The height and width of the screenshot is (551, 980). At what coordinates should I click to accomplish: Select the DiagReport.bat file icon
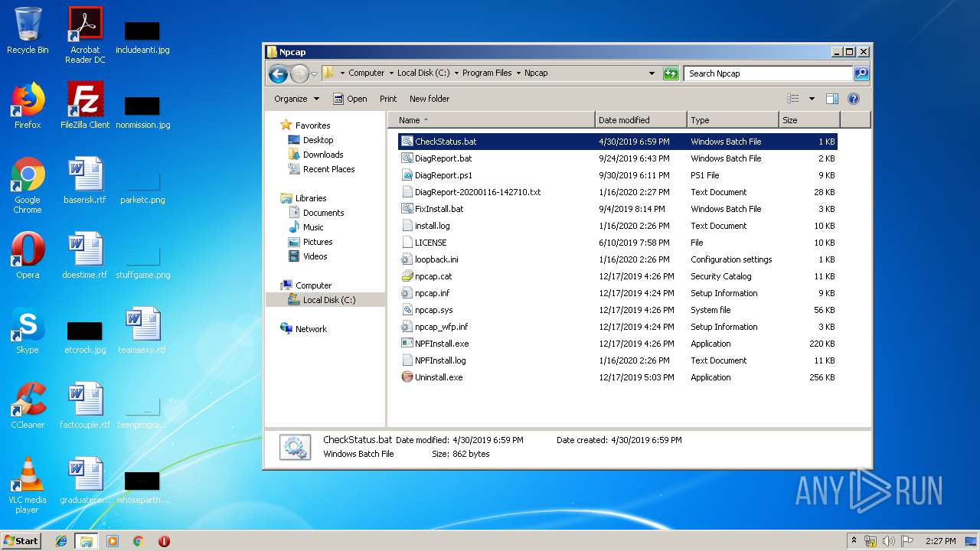[407, 158]
